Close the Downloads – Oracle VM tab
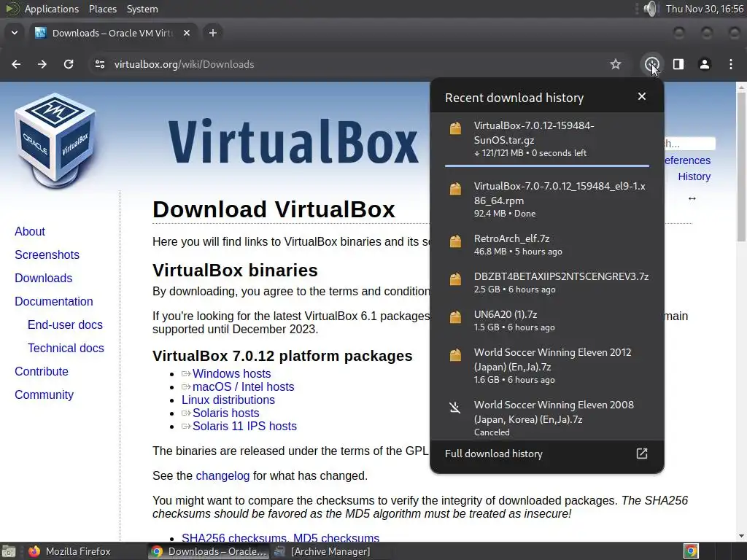Viewport: 747px width, 560px height. coord(187,33)
